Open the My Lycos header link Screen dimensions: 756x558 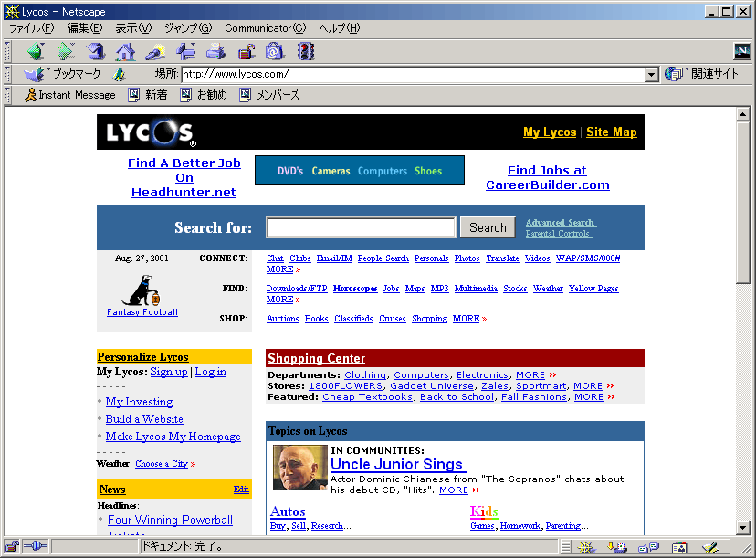coord(550,132)
